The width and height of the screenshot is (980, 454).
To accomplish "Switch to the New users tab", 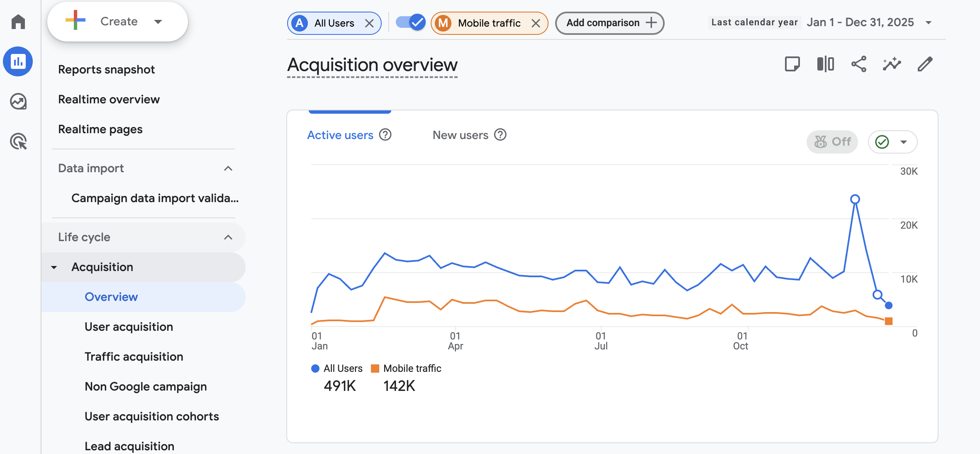I will pos(460,135).
